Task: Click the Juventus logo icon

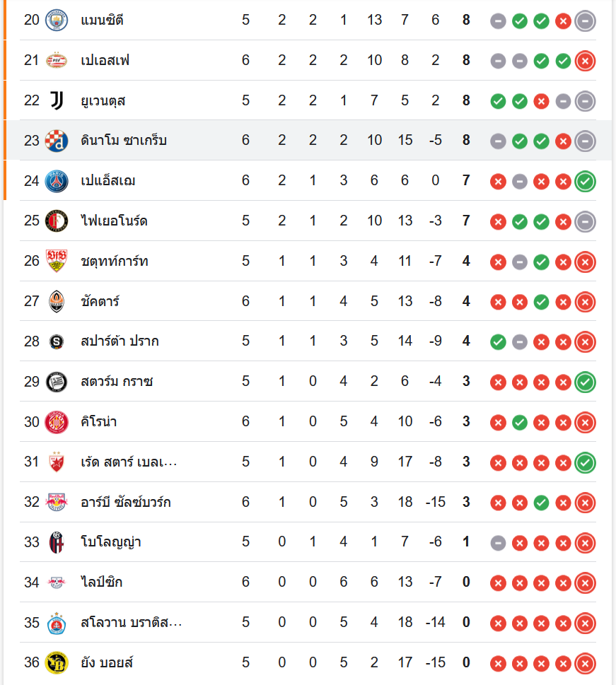Action: (56, 100)
